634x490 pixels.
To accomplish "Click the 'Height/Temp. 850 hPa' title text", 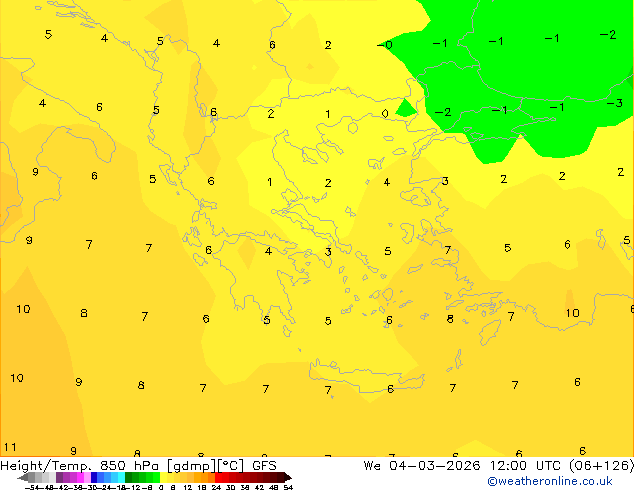I will click(x=80, y=466).
